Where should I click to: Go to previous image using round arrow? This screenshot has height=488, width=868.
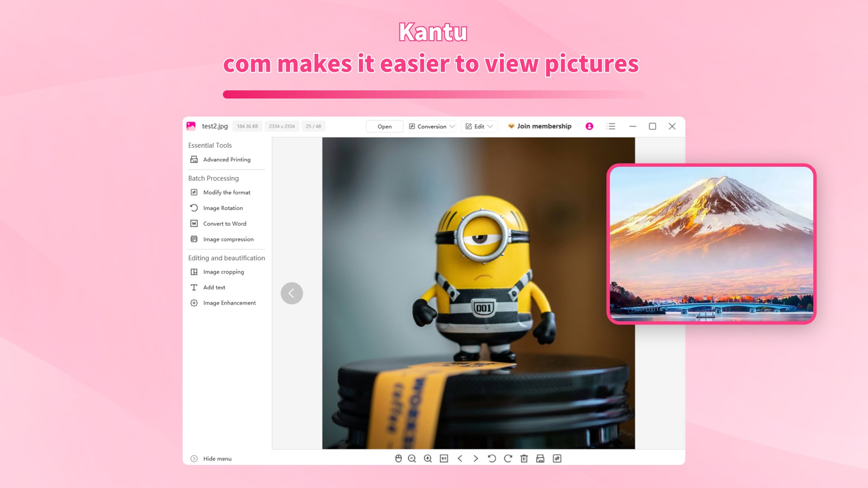coord(292,293)
